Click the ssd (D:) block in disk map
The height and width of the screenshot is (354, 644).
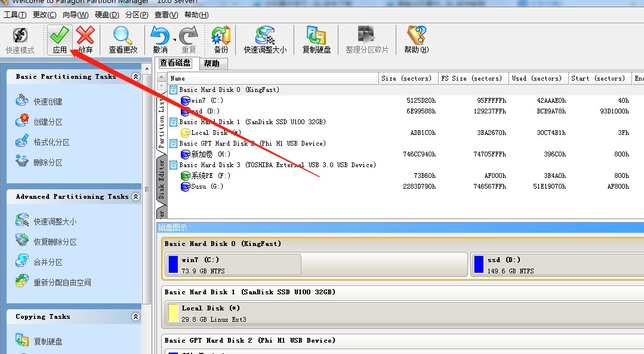555,264
